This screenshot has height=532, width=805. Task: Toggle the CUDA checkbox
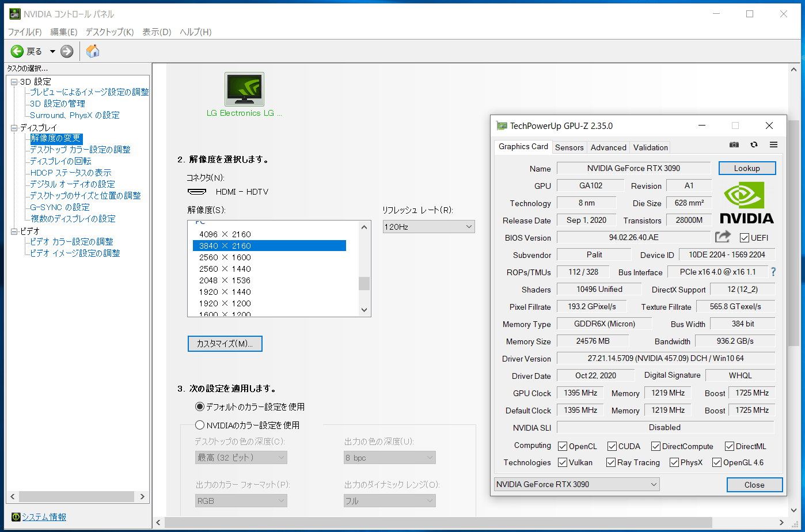(x=612, y=446)
